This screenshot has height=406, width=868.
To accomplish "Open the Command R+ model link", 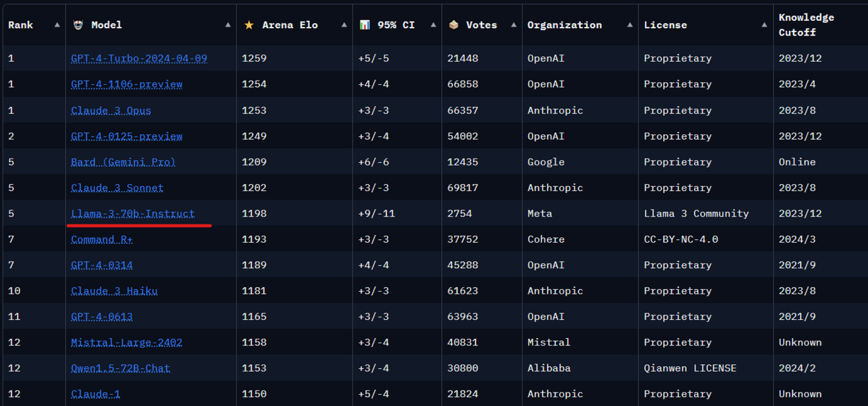I will click(102, 239).
